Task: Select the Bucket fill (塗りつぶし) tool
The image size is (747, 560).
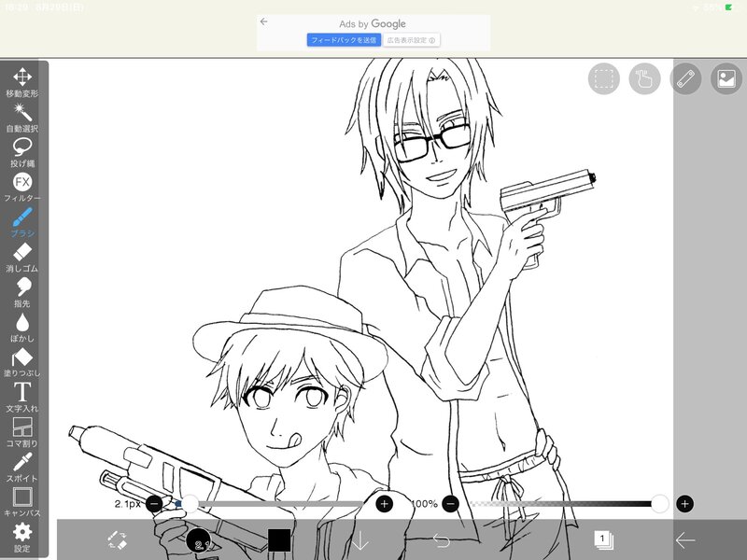Action: point(21,362)
